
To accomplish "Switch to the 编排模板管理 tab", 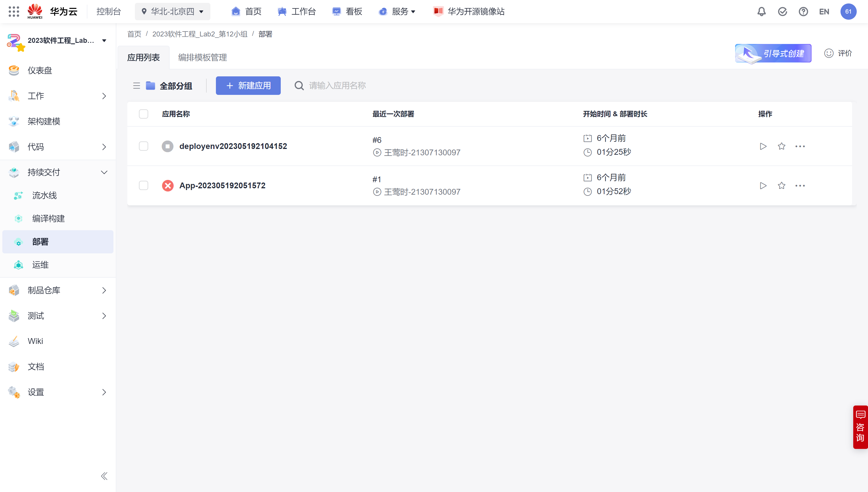I will click(202, 58).
